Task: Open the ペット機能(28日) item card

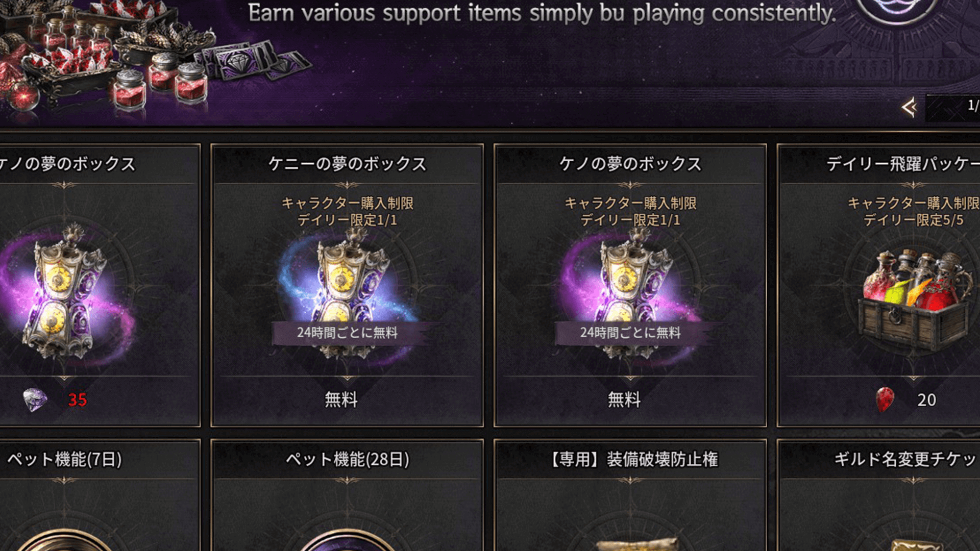Action: click(x=347, y=495)
